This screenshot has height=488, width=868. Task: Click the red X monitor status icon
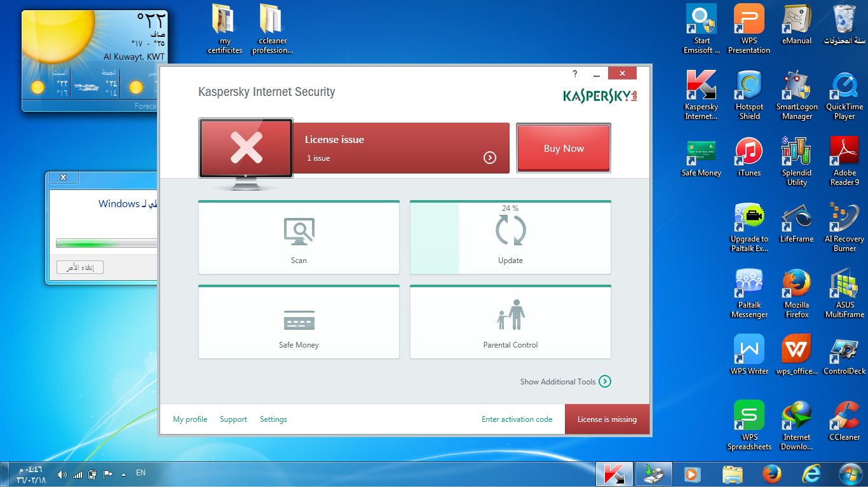click(x=246, y=148)
